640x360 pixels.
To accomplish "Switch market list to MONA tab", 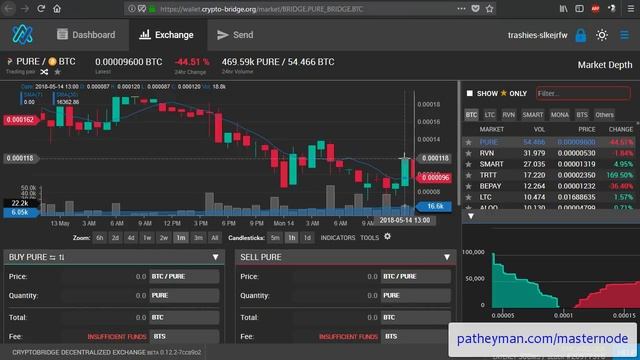I will click(559, 115).
